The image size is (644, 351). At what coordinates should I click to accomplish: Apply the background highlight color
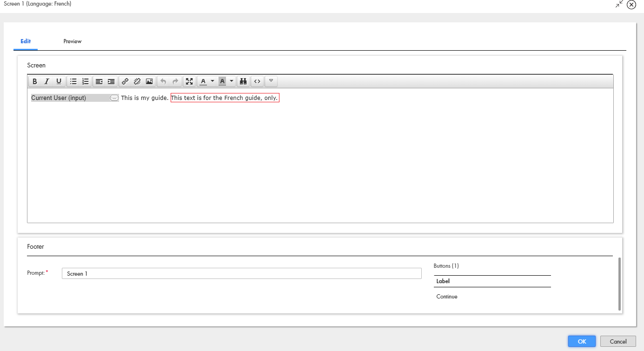tap(222, 81)
